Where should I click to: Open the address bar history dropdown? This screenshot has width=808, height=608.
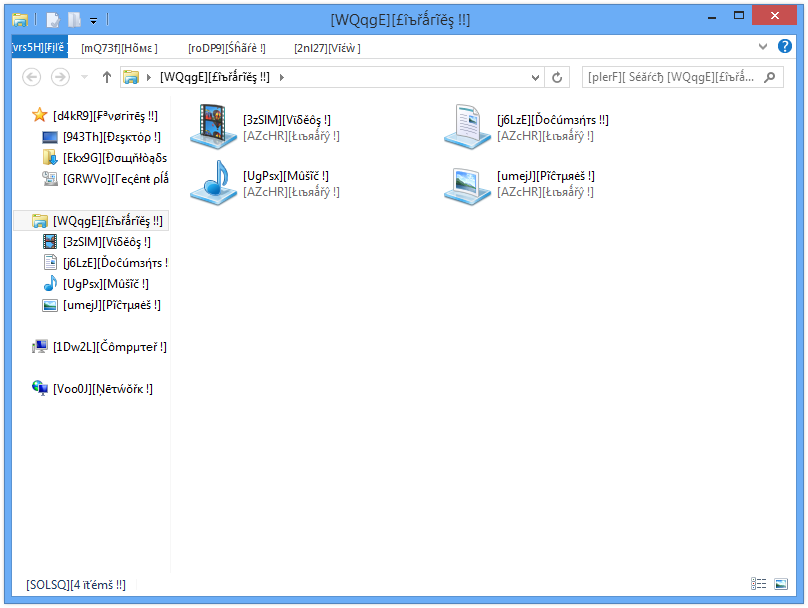pos(535,78)
